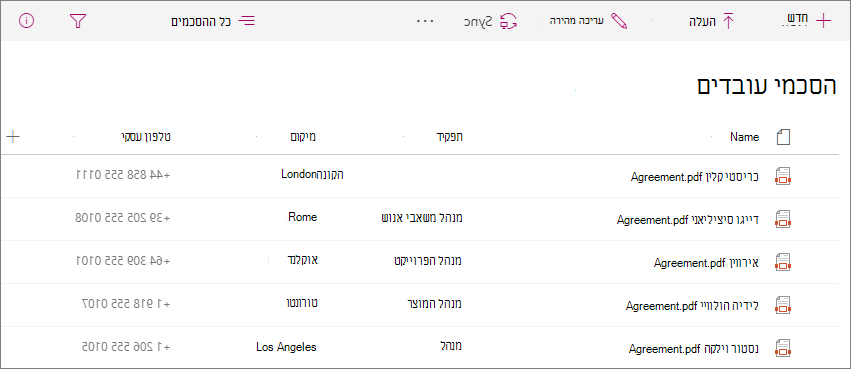Select phone number +1 206 555 0105
This screenshot has height=369, width=851.
(x=126, y=346)
